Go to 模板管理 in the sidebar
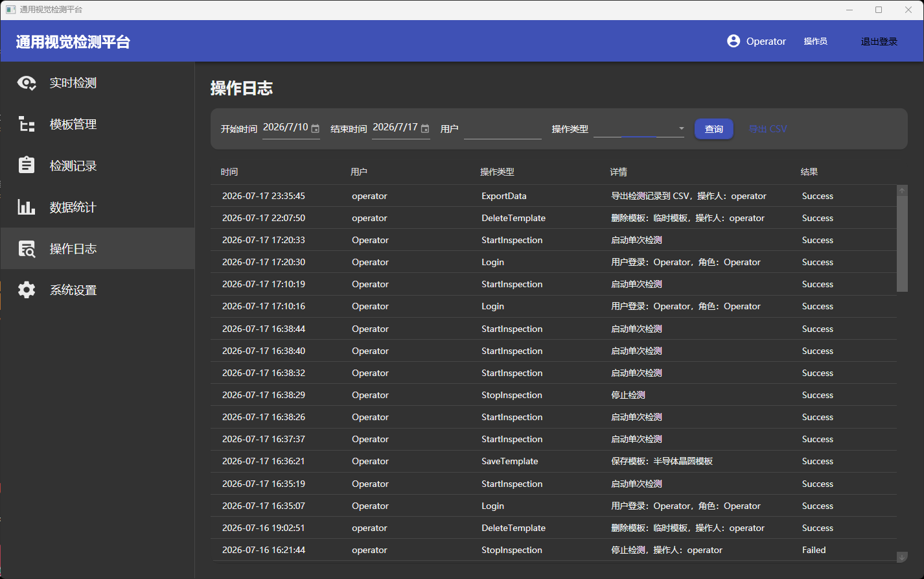Screen dimensions: 924x579 [98, 124]
